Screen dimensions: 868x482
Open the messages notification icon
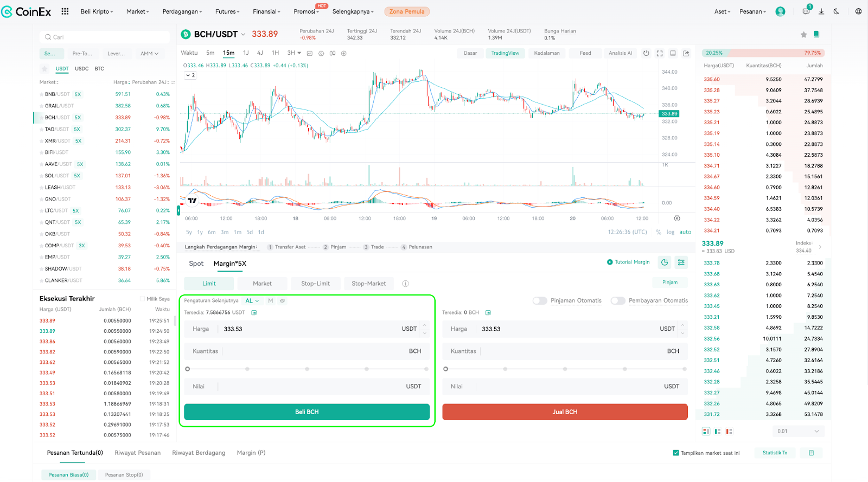[x=807, y=11]
